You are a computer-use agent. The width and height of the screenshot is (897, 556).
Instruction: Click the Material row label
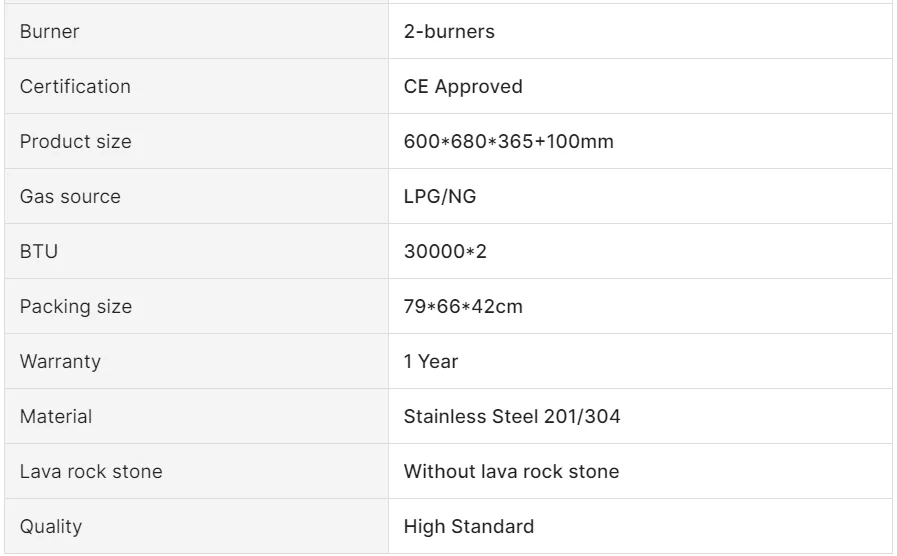tap(56, 417)
